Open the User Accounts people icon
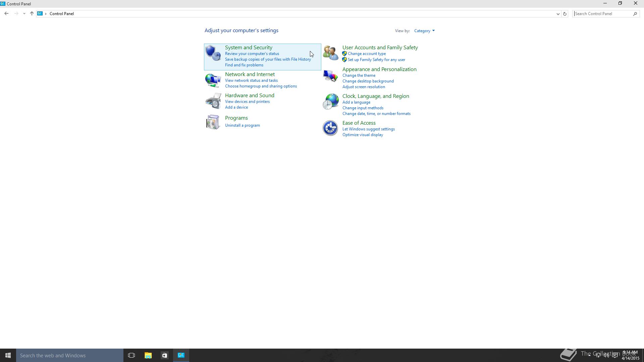The width and height of the screenshot is (644, 362). [330, 53]
